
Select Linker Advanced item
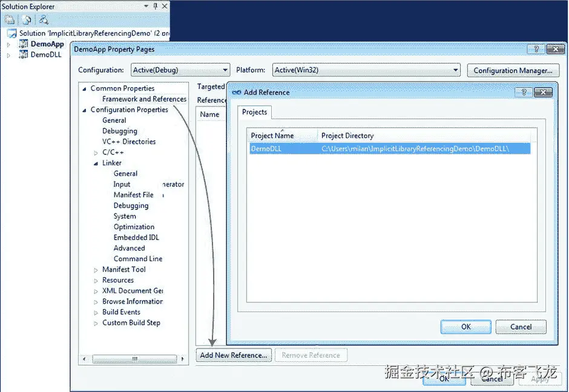[129, 248]
